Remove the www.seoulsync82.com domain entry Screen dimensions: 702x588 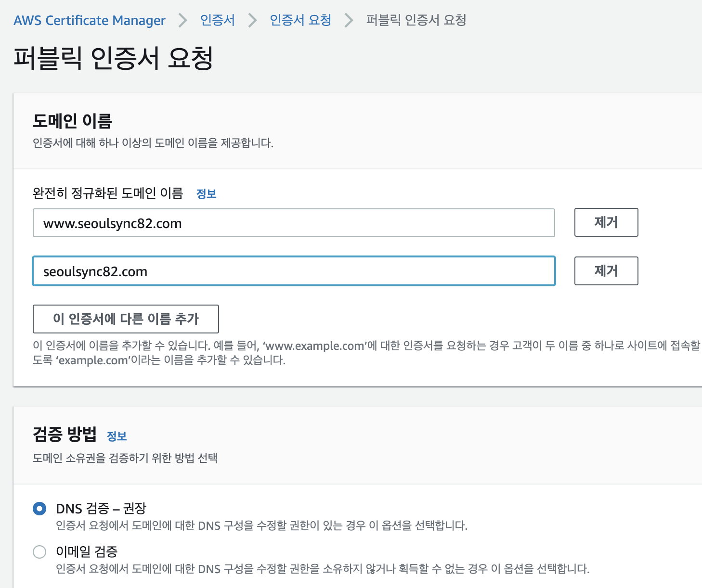(606, 222)
